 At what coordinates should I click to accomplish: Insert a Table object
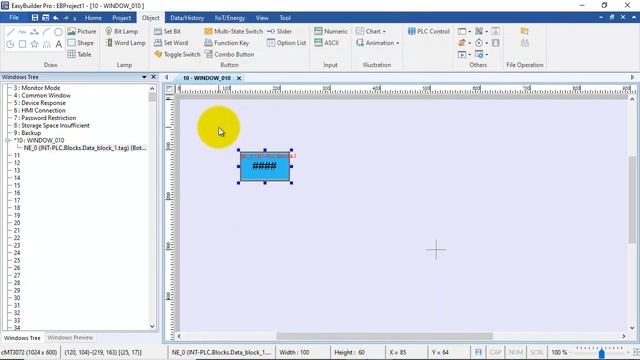coord(80,54)
